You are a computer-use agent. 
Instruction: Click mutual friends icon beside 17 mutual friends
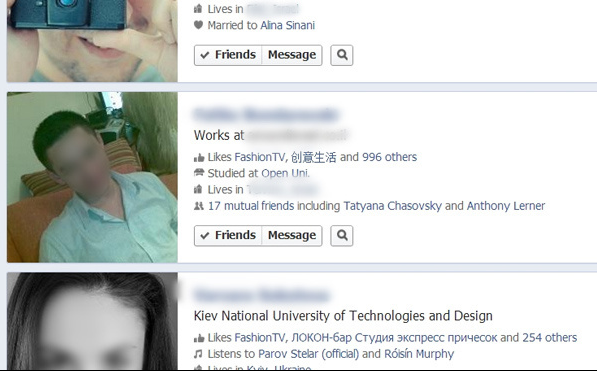(x=199, y=206)
